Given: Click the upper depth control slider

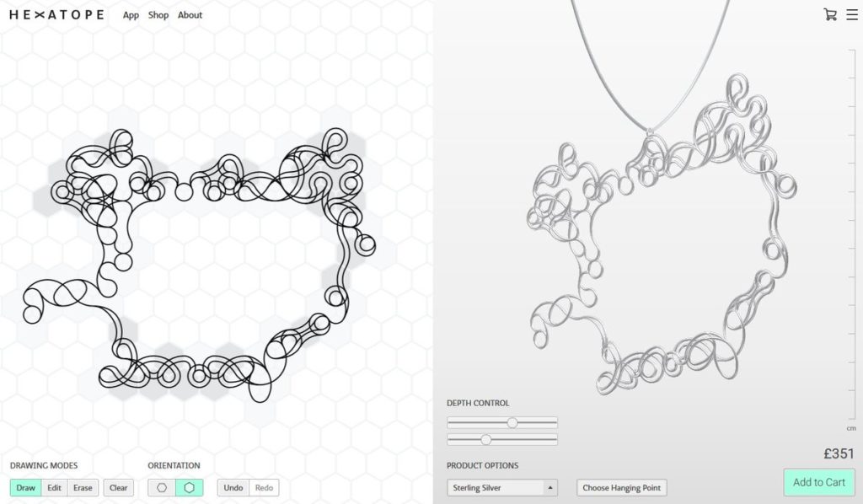Looking at the screenshot, I should pos(502,422).
